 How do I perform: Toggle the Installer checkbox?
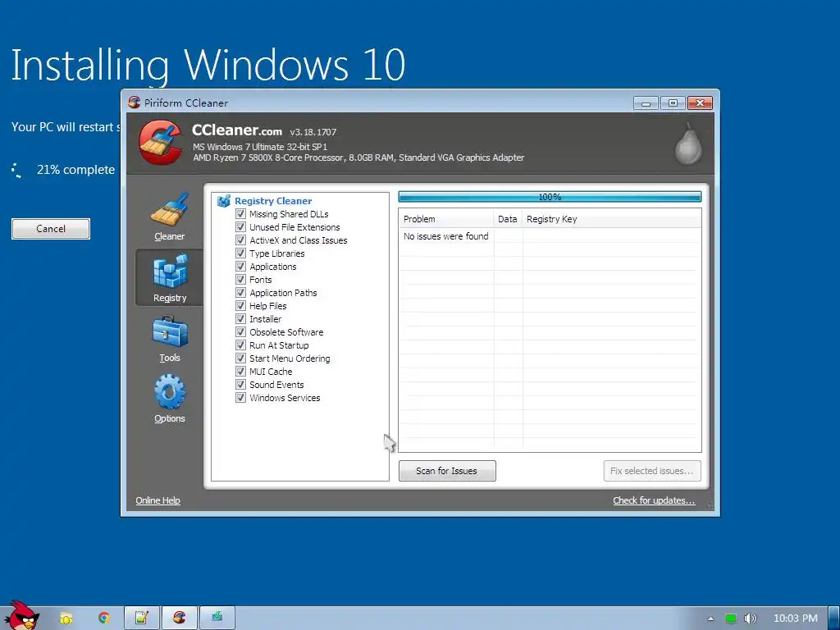coord(240,319)
